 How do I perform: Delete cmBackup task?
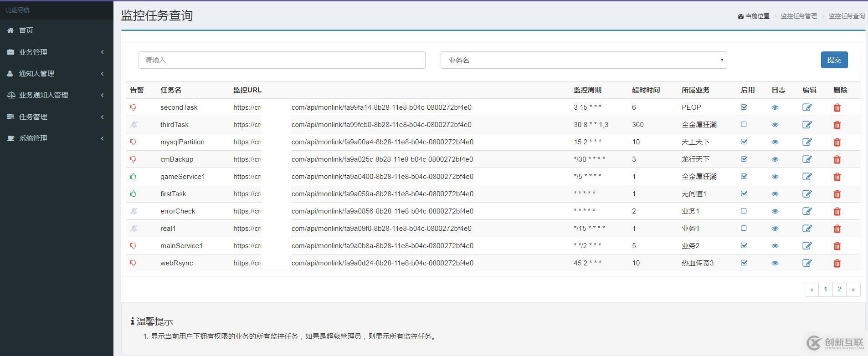click(x=837, y=159)
